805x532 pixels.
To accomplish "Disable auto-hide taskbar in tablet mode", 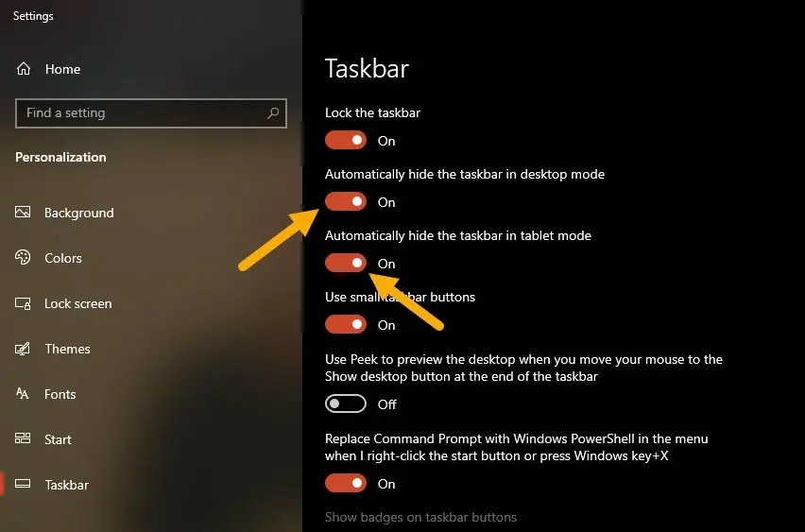I will pos(346,263).
